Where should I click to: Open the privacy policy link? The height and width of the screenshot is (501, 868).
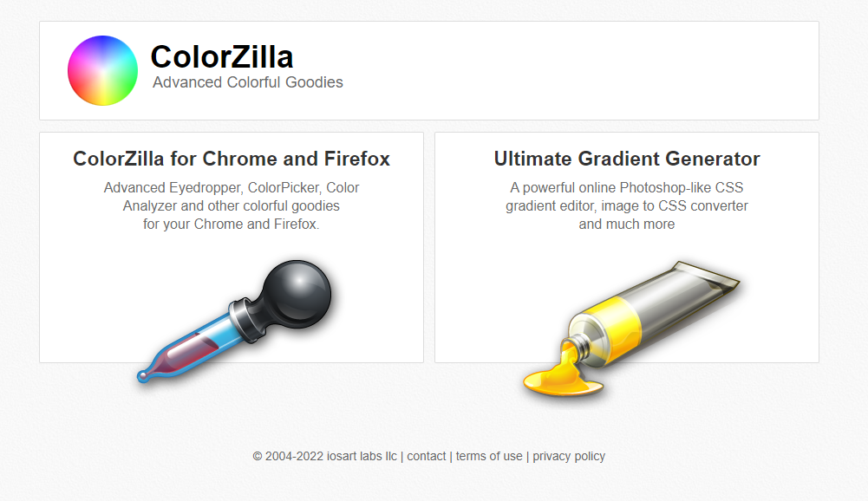[569, 455]
